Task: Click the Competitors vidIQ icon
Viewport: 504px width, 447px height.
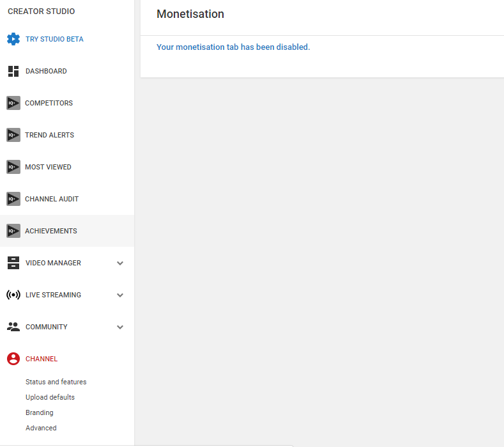Action: click(x=13, y=103)
